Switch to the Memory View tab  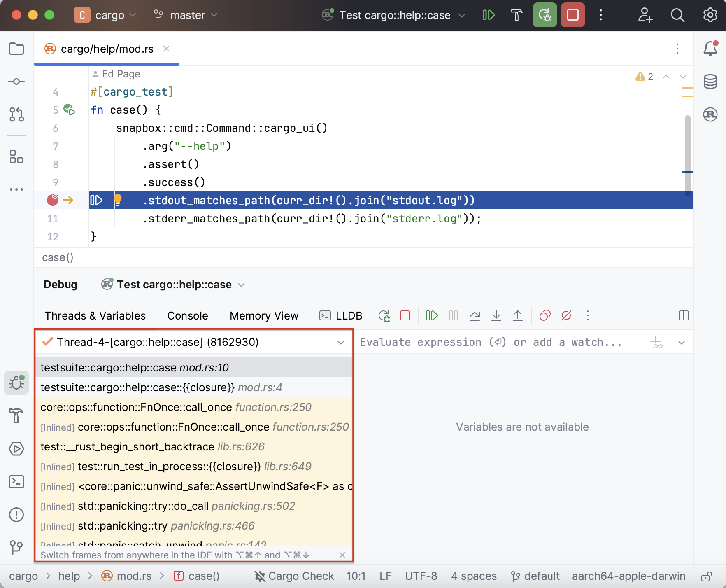(264, 316)
